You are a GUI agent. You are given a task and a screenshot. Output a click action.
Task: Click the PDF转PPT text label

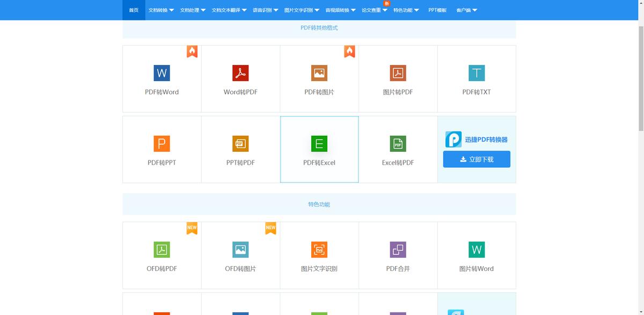pos(162,163)
